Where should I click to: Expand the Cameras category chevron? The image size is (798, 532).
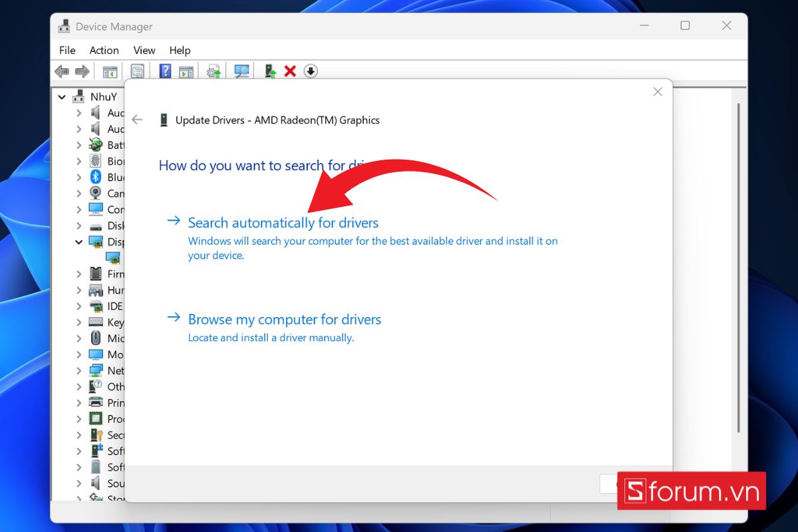(x=78, y=193)
